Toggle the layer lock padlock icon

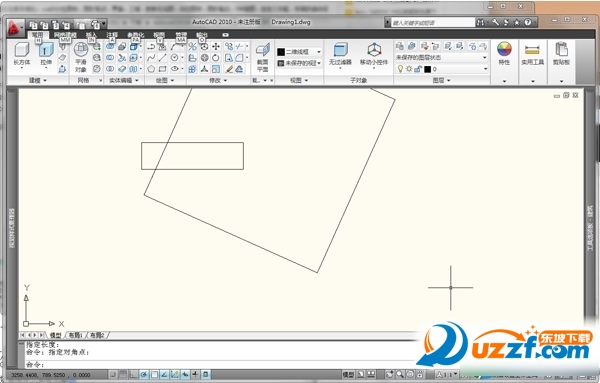click(x=417, y=69)
